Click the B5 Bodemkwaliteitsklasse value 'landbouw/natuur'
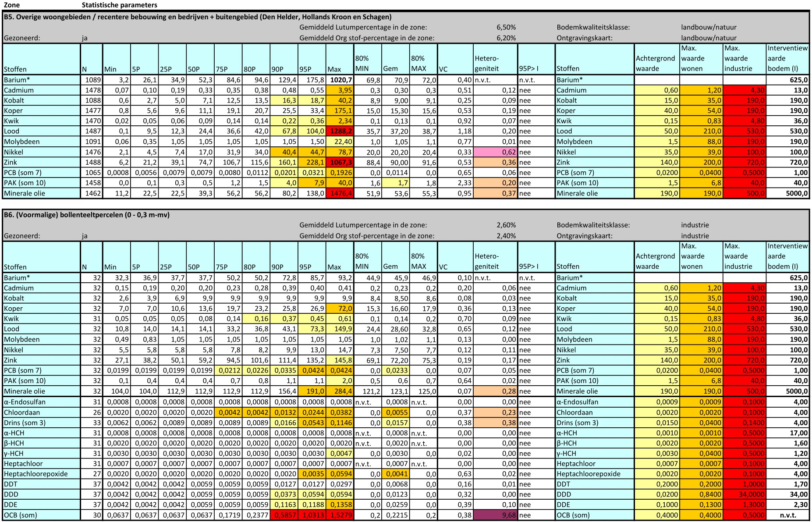 pos(709,27)
